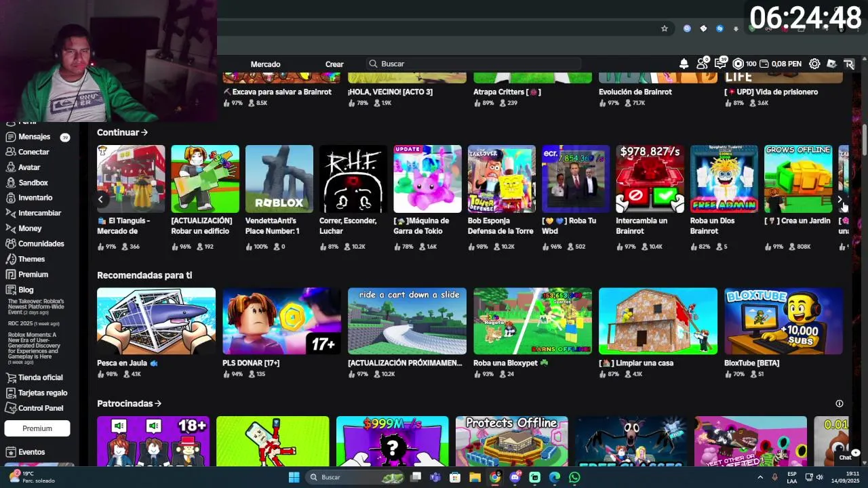The image size is (868, 488).
Task: Open the R.H.F. Correr, Esconder, Luchar thumbnail
Action: click(x=353, y=179)
